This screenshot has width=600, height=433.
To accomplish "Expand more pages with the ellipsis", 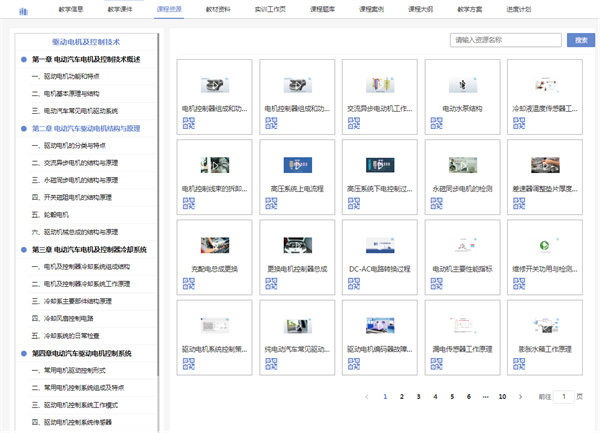I will pos(486,397).
